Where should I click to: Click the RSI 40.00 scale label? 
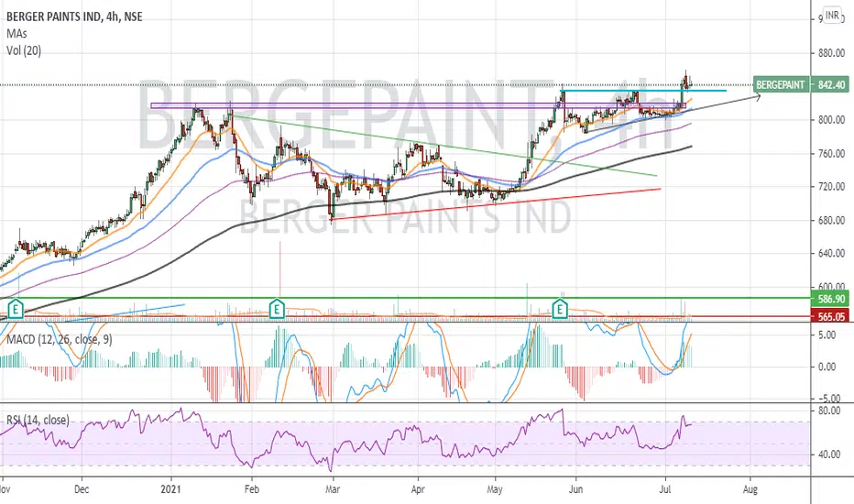[x=829, y=455]
